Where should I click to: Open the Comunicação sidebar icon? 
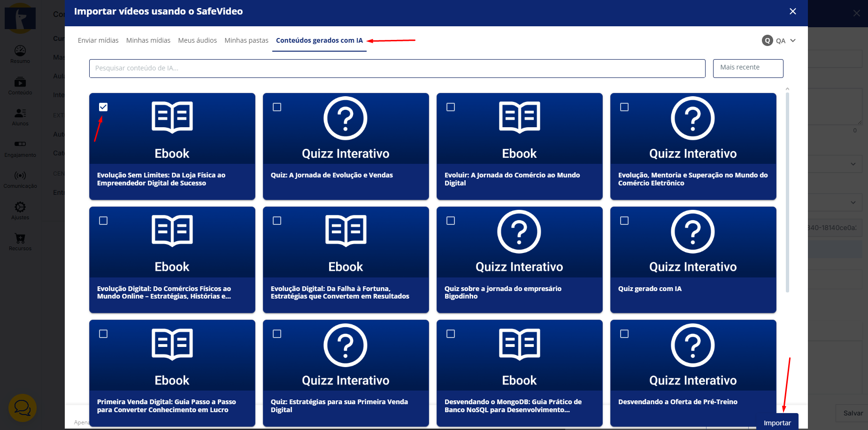pos(20,176)
